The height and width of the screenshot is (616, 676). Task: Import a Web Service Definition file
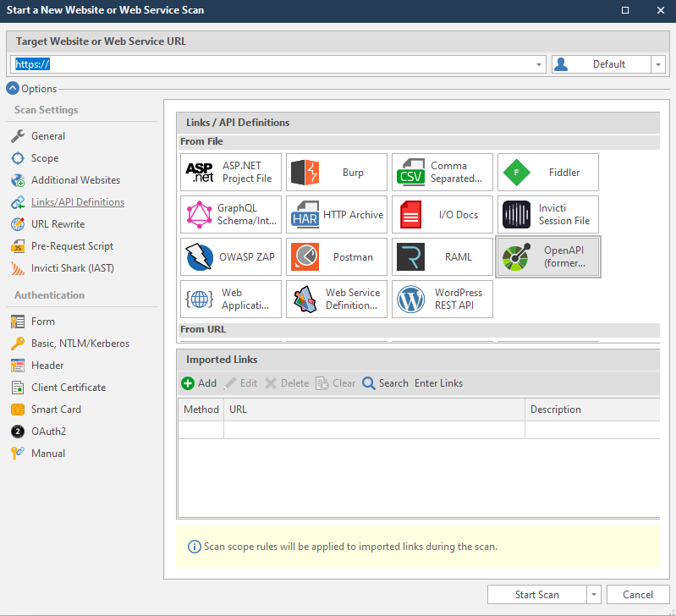336,299
